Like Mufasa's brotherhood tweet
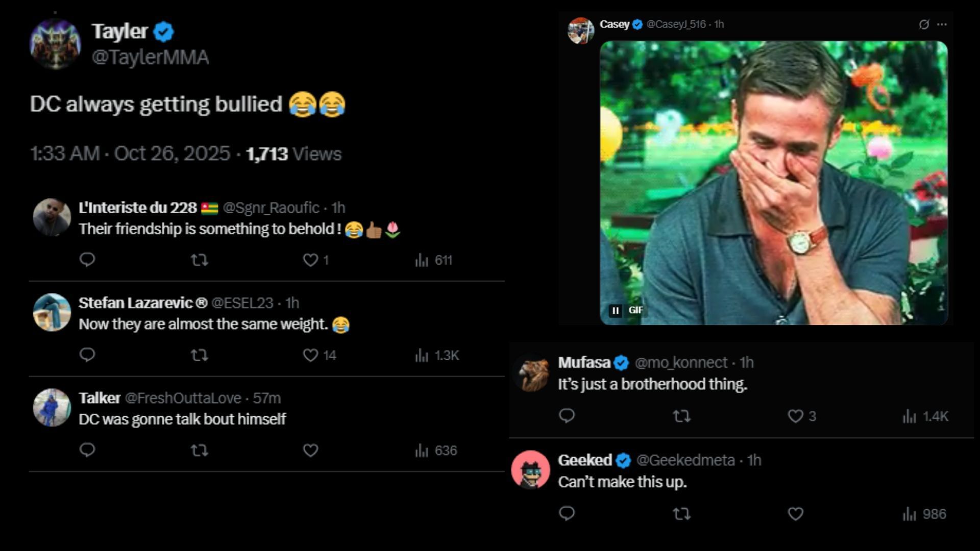This screenshot has width=980, height=551. (x=795, y=416)
